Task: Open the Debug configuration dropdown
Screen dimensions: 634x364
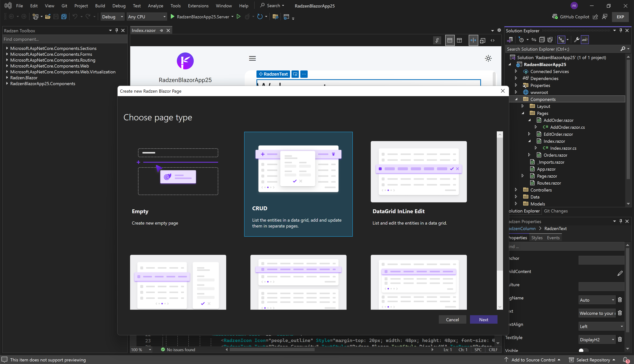Action: click(x=112, y=17)
